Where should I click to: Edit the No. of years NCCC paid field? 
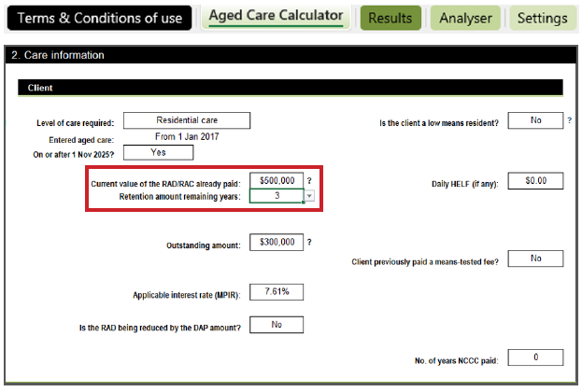pyautogui.click(x=536, y=357)
